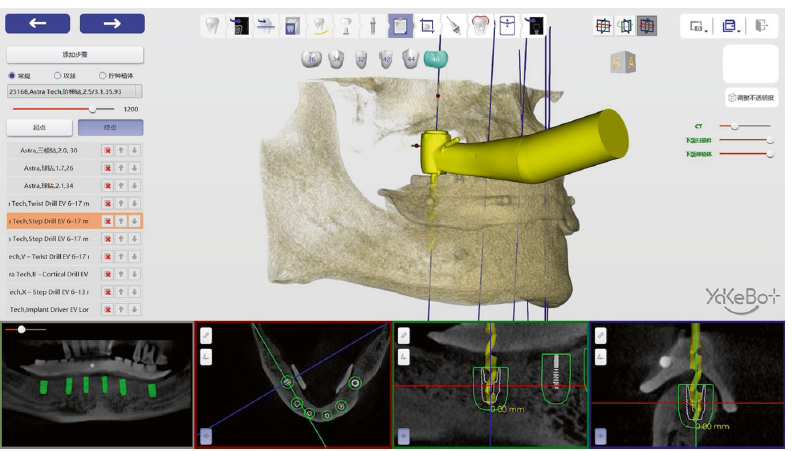The width and height of the screenshot is (792, 451).
Task: Switch to the start point tab
Action: (39, 127)
